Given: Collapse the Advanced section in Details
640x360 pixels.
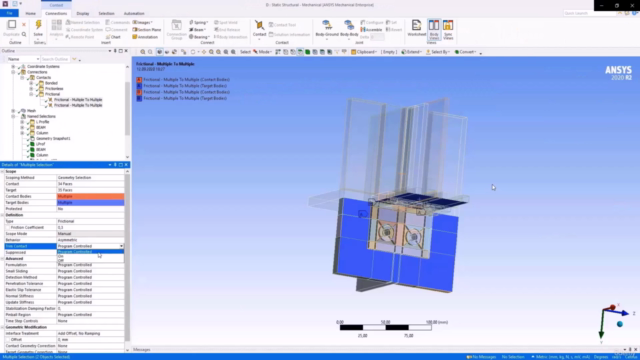Looking at the screenshot, I should (2, 259).
